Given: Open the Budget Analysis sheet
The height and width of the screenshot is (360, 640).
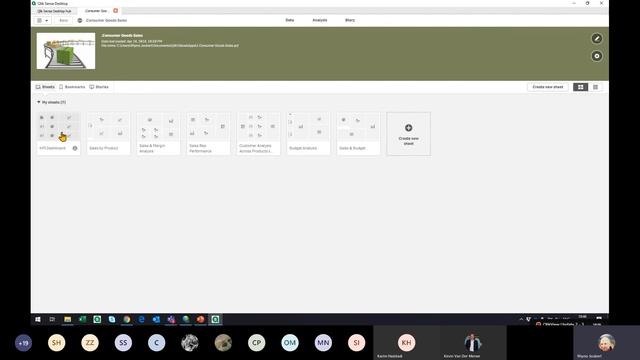Looking at the screenshot, I should pos(309,134).
